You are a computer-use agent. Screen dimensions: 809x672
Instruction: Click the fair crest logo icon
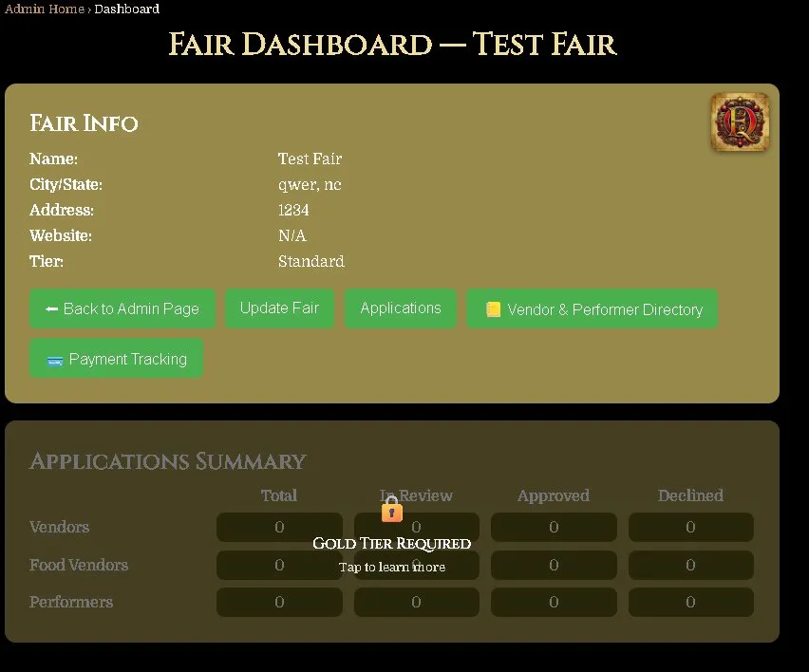coord(740,121)
